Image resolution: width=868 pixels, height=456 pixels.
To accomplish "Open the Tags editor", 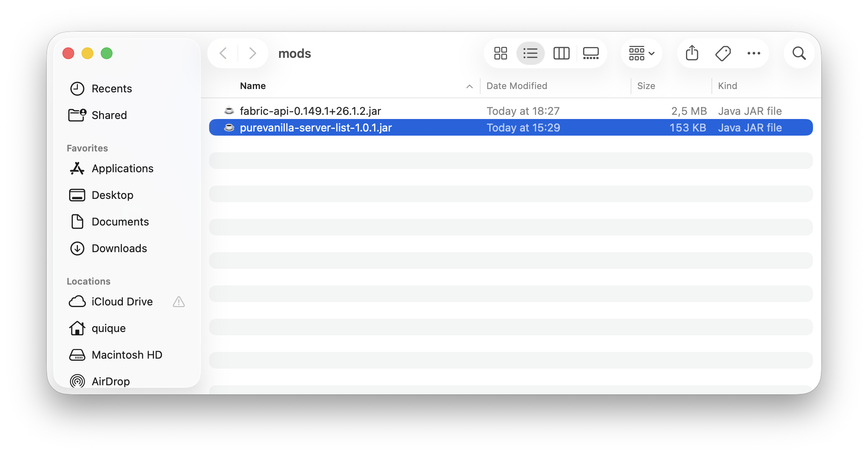I will point(723,53).
